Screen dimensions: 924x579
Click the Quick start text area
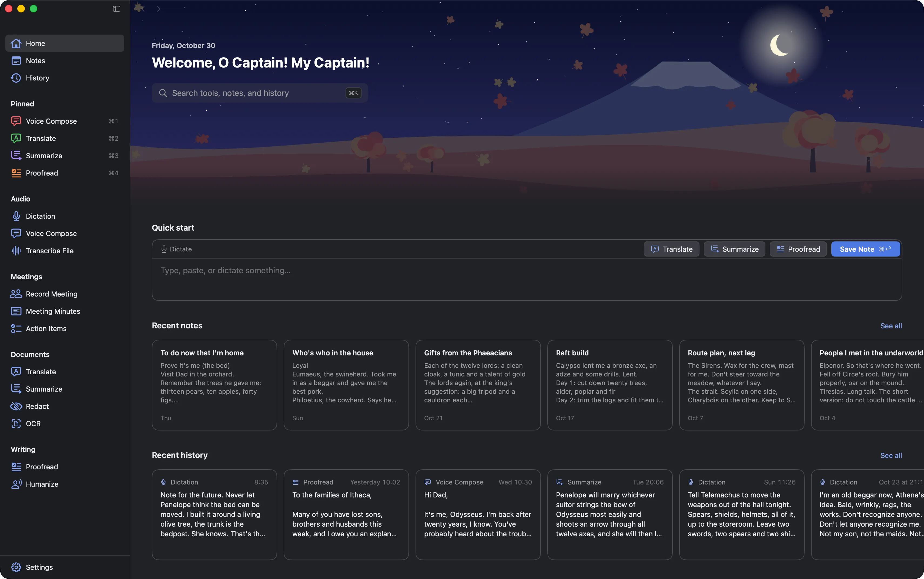527,279
